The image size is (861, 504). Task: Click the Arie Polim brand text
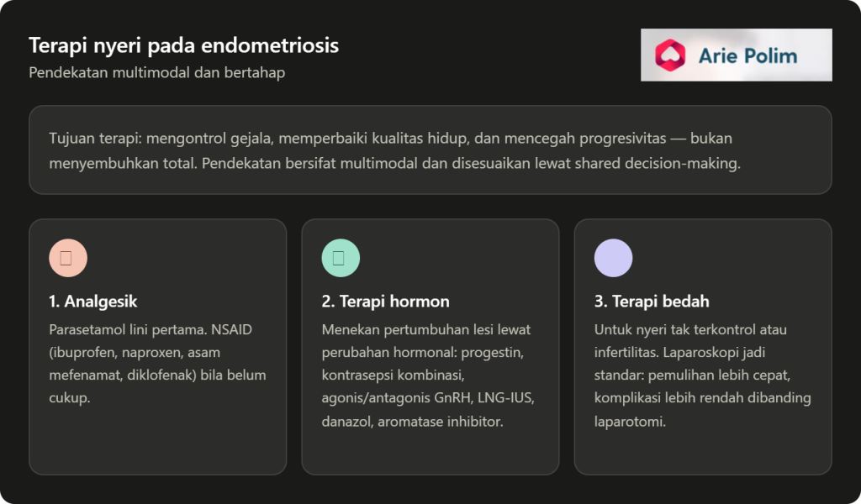(747, 56)
